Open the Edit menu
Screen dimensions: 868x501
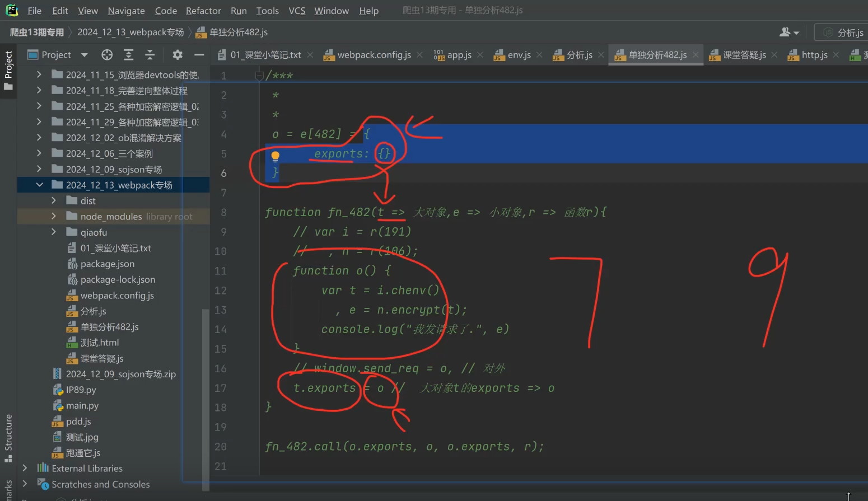60,11
